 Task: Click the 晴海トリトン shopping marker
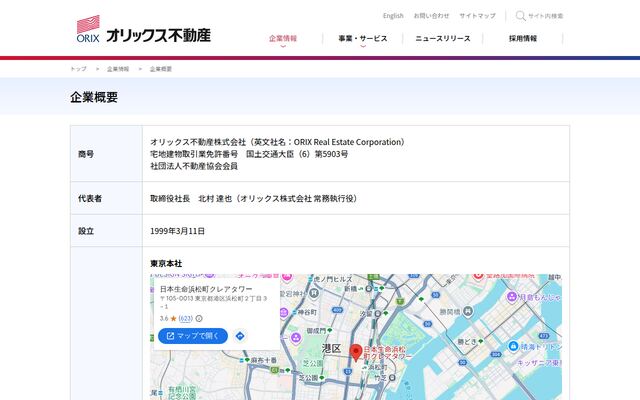[513, 347]
